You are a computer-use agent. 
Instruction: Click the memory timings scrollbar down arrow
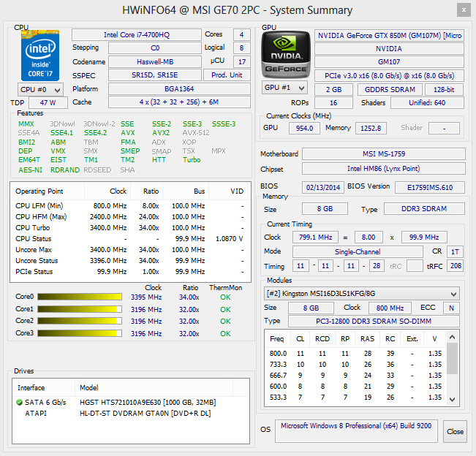(452, 399)
